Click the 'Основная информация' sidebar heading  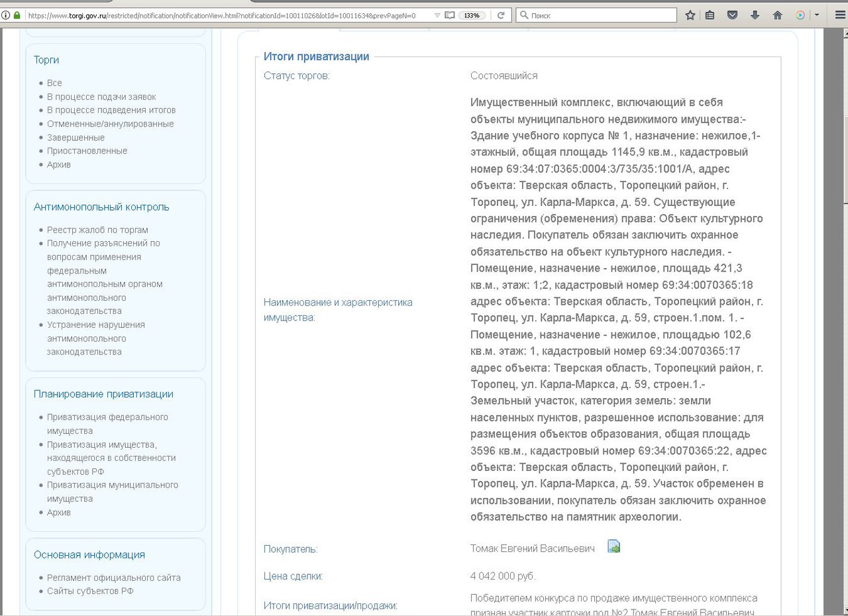(x=89, y=554)
